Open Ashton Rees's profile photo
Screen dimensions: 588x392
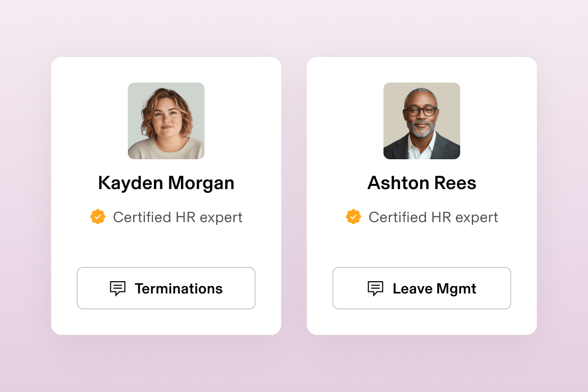[421, 121]
